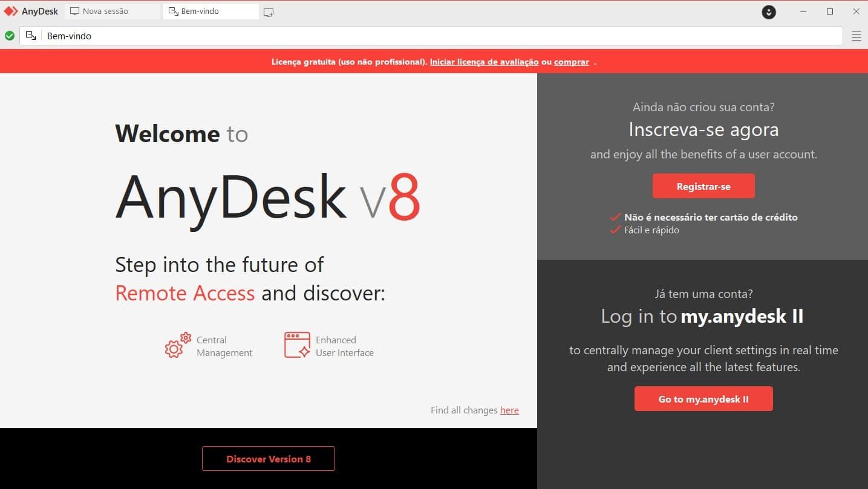The height and width of the screenshot is (489, 868).
Task: Click the AnyDesk logo icon
Action: click(11, 11)
